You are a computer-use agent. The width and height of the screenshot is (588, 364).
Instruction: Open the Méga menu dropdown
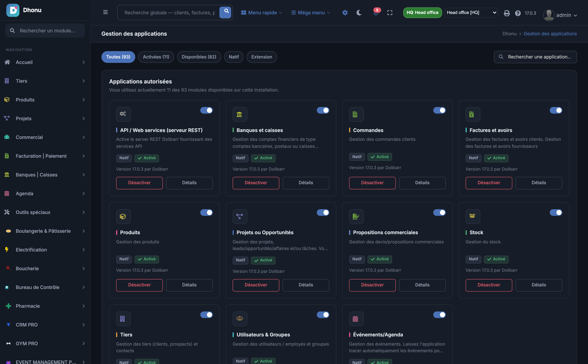click(311, 13)
